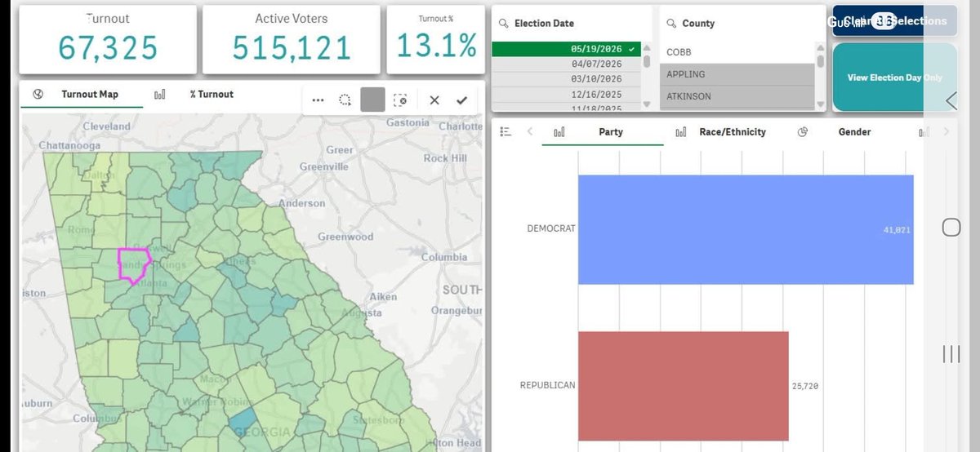Image resolution: width=980 pixels, height=452 pixels.
Task: Click Chattanooga label on the map
Action: tap(69, 145)
